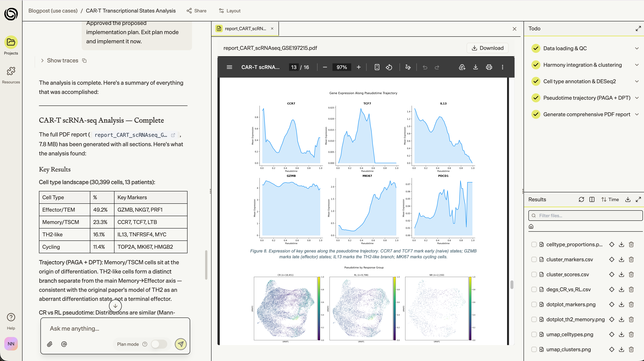Click the Download button
The height and width of the screenshot is (361, 644).
[x=487, y=48]
